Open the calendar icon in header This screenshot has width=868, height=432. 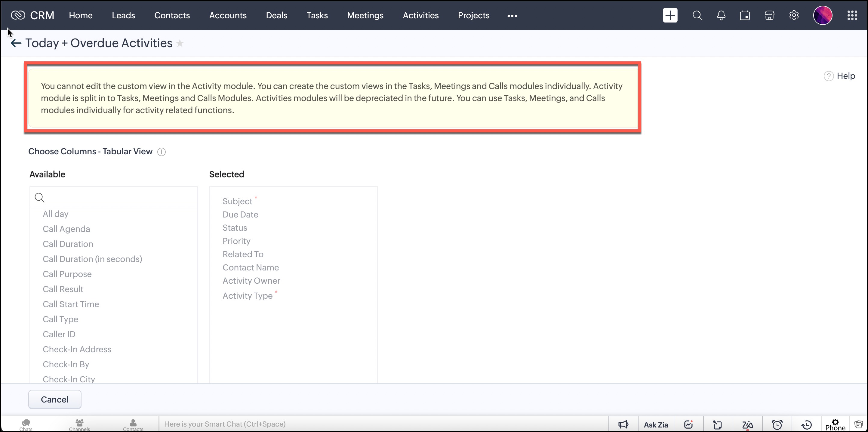[x=745, y=16]
